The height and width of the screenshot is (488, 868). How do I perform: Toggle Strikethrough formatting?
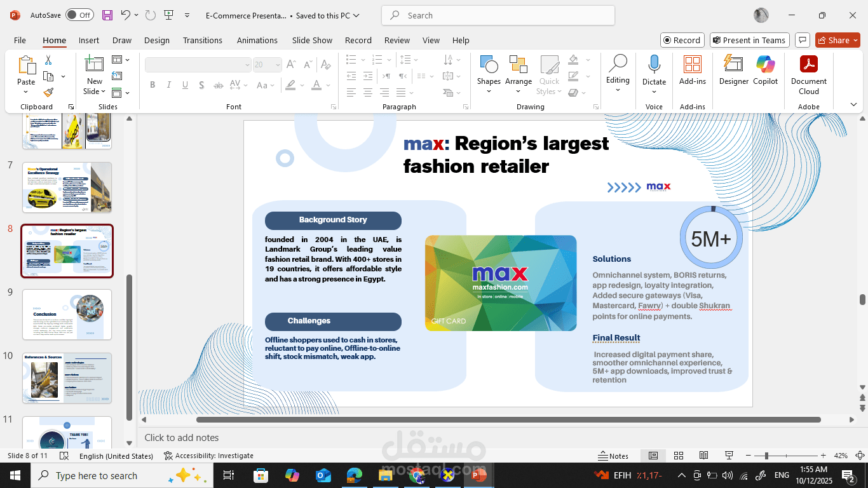click(x=218, y=85)
